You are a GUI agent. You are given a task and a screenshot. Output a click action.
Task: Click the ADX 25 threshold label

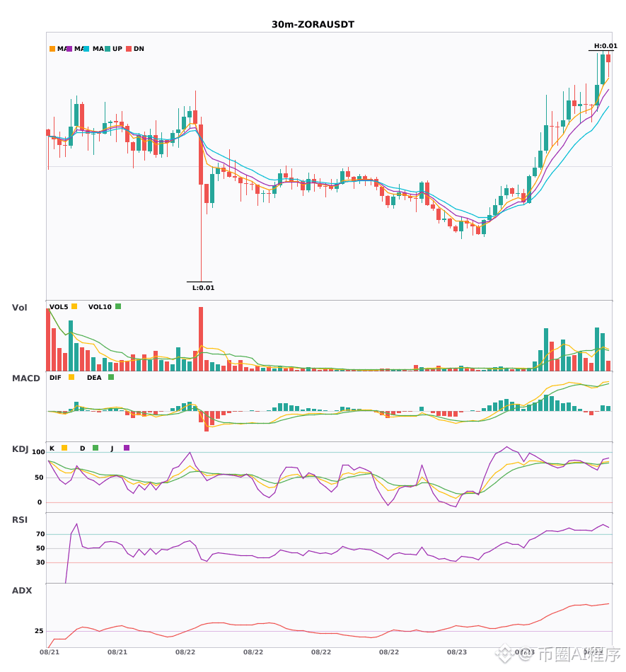click(x=39, y=631)
